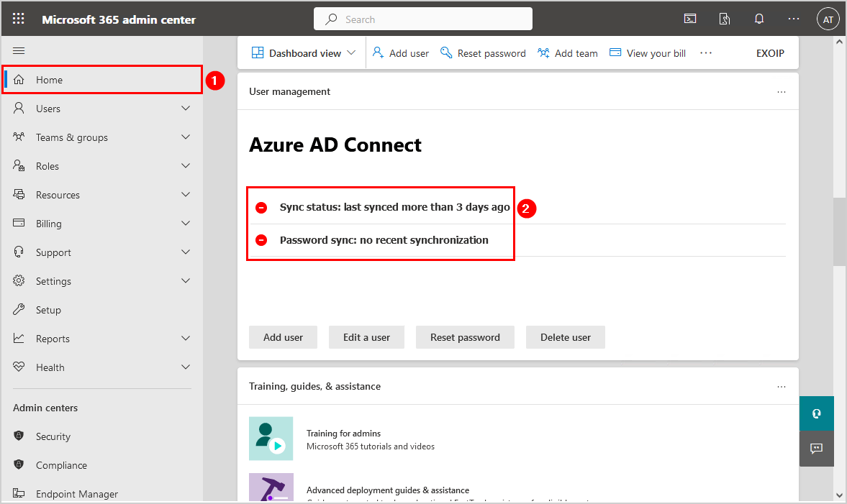This screenshot has width=847, height=504.
Task: Launch Cloud Shell from the header
Action: coord(690,19)
